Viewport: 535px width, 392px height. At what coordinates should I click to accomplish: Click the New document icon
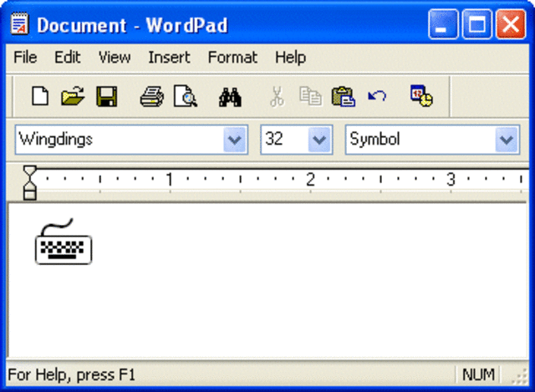[40, 96]
